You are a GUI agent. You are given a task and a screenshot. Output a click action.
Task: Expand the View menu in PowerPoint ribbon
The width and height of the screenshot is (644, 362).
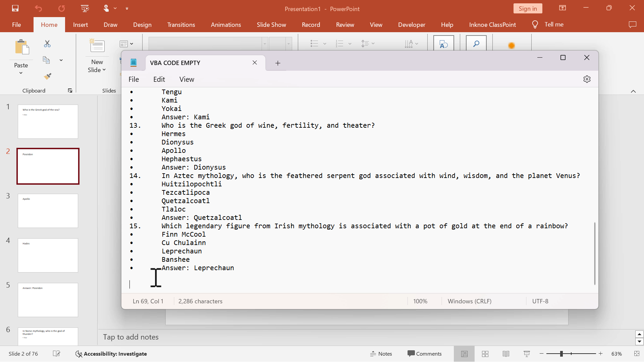click(376, 24)
